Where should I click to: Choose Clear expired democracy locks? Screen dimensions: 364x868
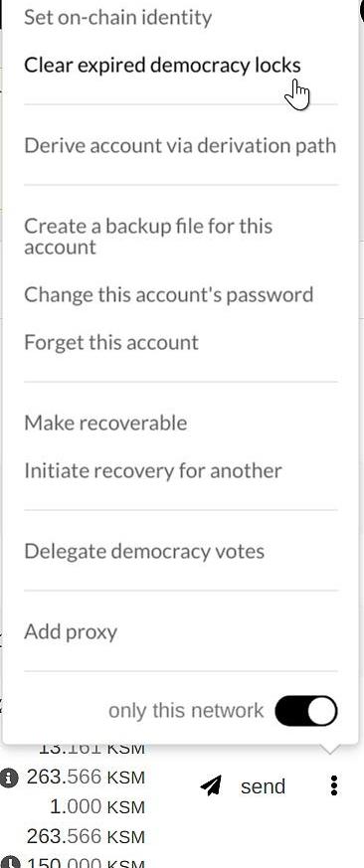[162, 66]
